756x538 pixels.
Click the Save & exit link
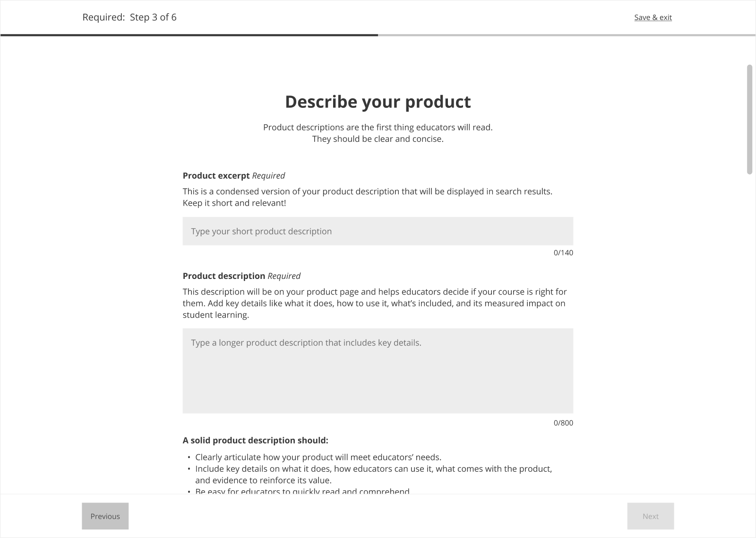click(653, 17)
